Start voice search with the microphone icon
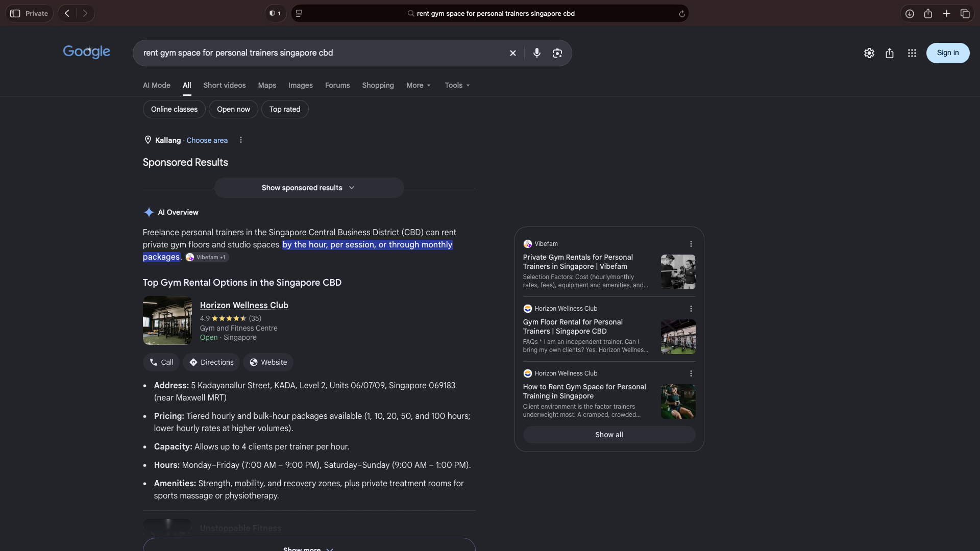Viewport: 980px width, 551px height. [536, 53]
